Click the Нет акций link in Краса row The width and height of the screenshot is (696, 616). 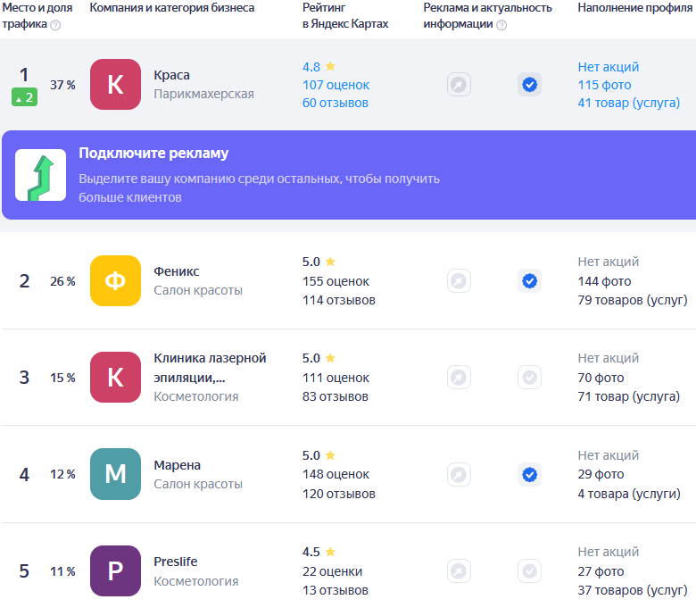(608, 67)
